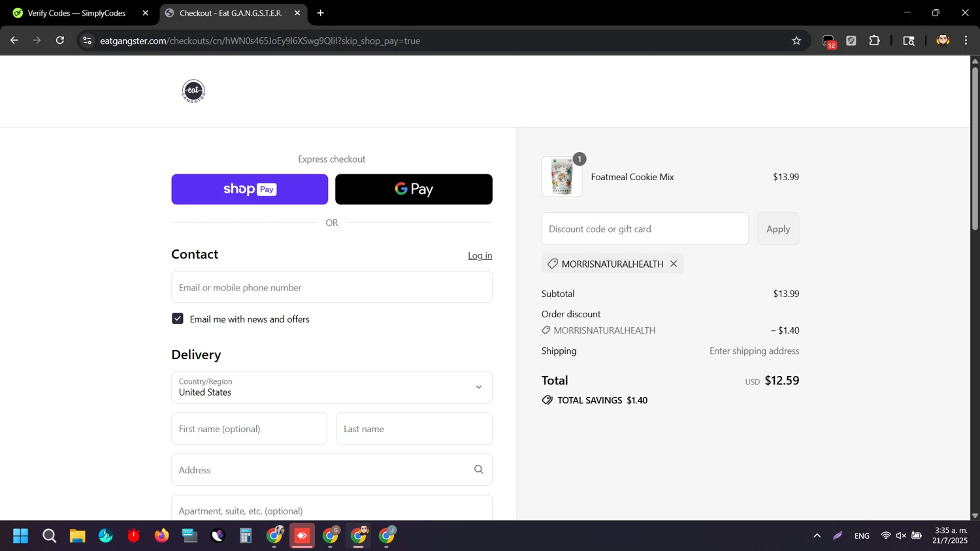Viewport: 980px width, 551px height.
Task: Open the gray shield extension icon
Action: [851, 40]
